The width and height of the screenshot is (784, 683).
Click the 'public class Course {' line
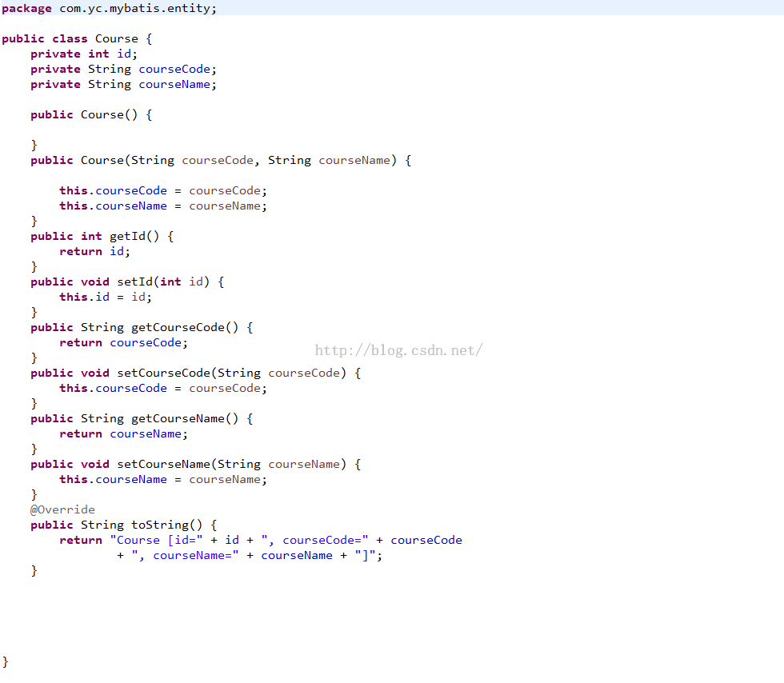click(77, 39)
